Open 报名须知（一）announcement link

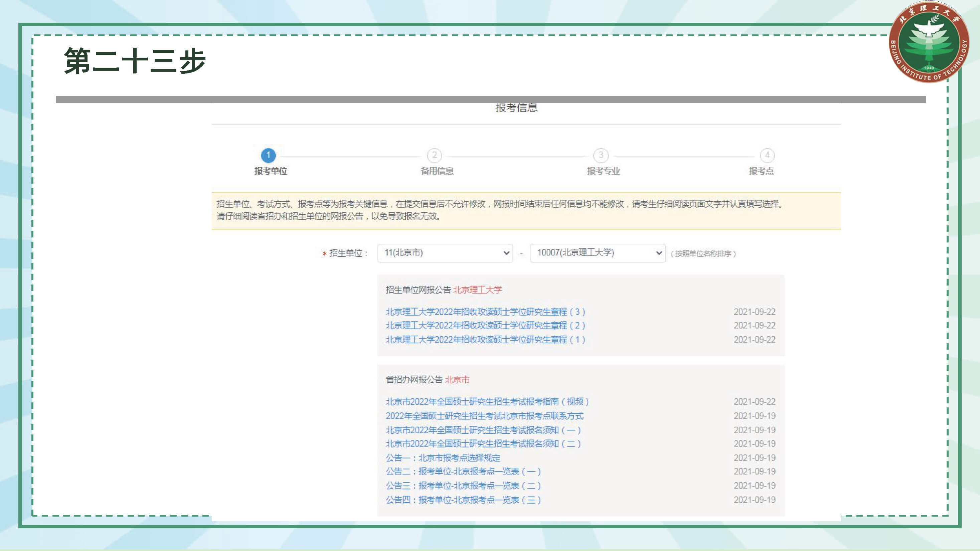tap(483, 430)
